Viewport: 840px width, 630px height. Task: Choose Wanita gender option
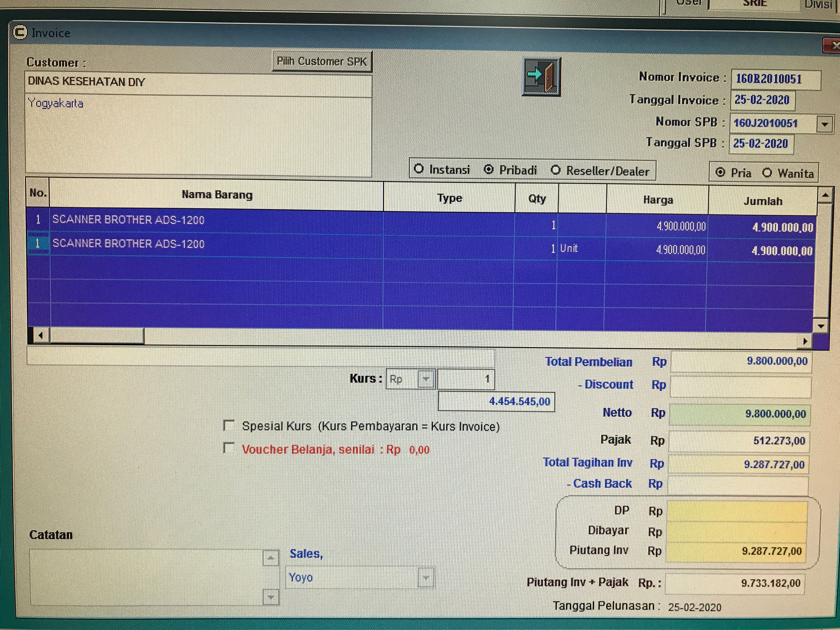767,173
